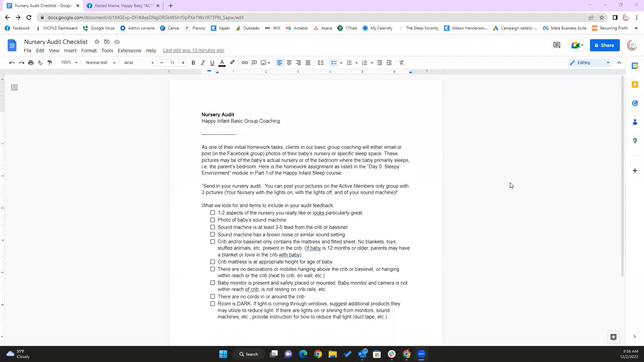The image size is (644, 362).
Task: Open the highlight color picker
Action: tap(232, 63)
